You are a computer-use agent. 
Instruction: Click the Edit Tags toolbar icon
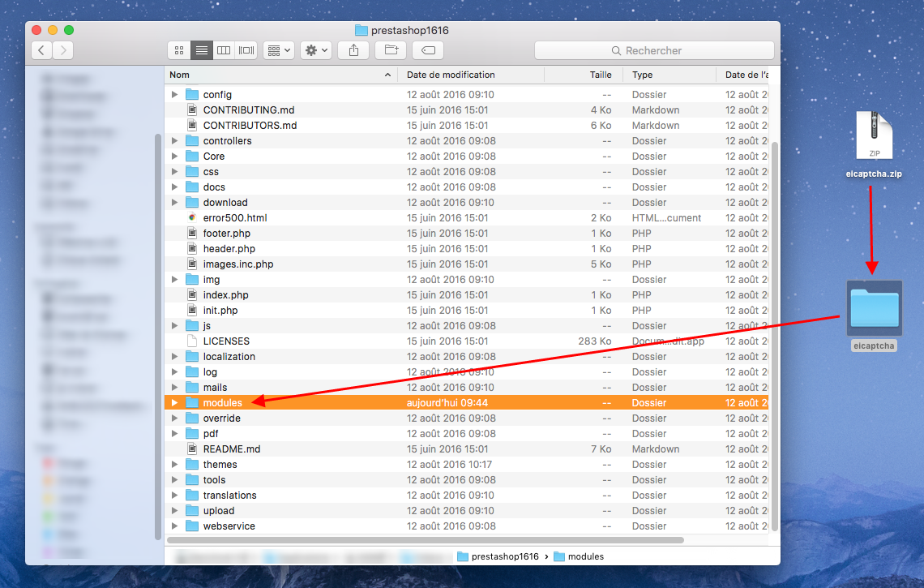428,50
